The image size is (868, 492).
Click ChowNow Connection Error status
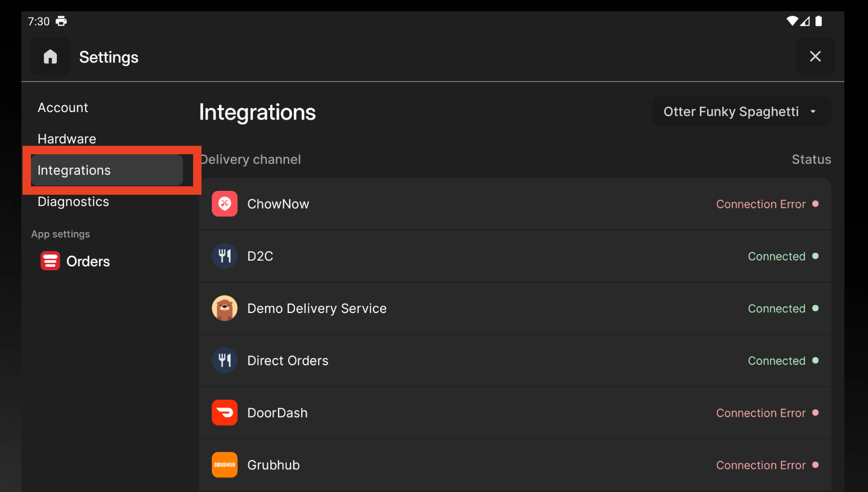760,204
